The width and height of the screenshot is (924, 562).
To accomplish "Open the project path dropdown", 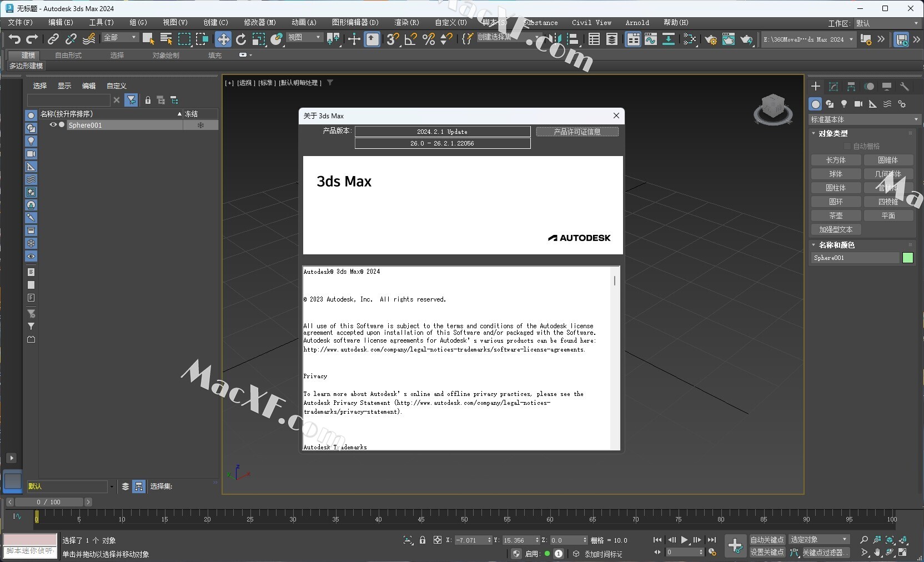I will click(x=808, y=39).
